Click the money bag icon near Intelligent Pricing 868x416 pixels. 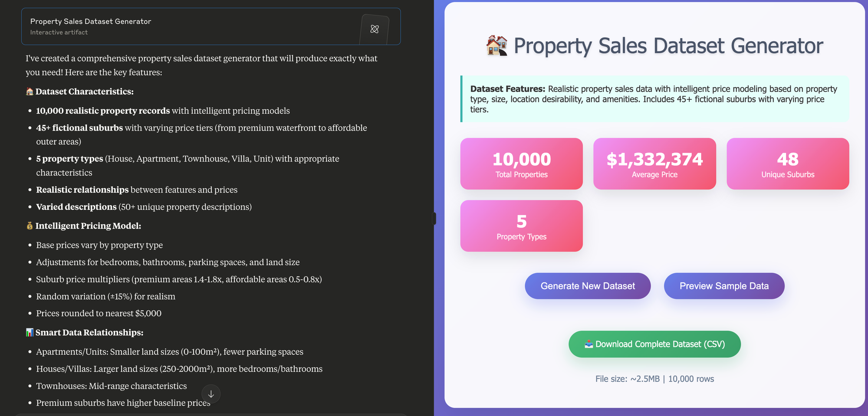[30, 226]
